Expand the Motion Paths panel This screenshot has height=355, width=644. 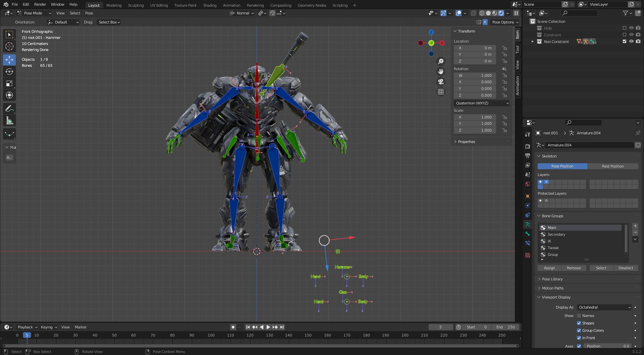(x=552, y=288)
